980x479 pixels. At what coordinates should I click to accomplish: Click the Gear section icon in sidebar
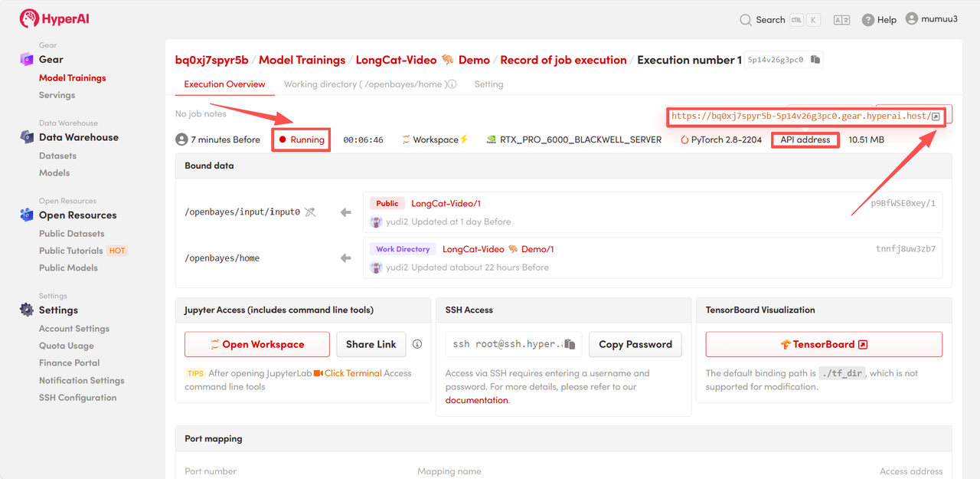pos(27,59)
